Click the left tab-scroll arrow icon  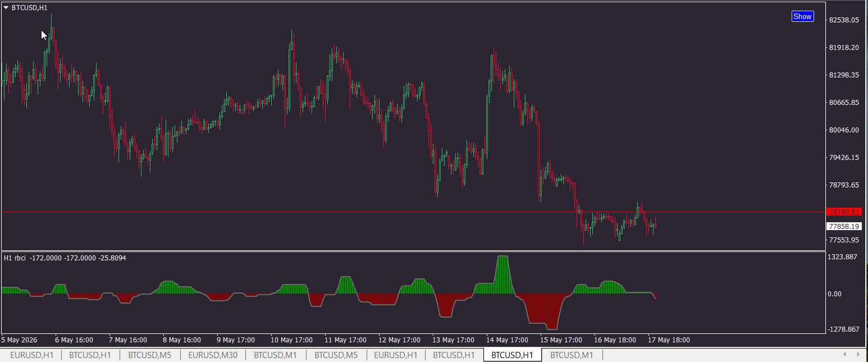(845, 355)
